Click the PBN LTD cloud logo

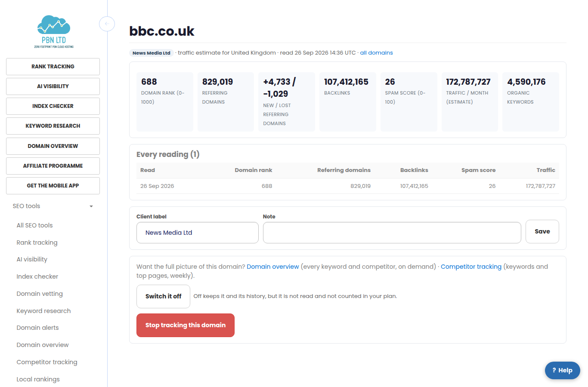click(x=54, y=32)
